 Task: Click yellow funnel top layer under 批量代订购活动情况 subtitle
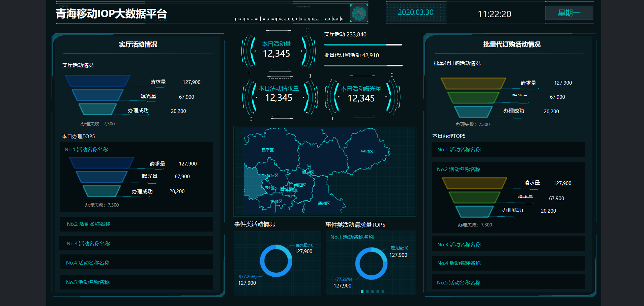click(473, 83)
